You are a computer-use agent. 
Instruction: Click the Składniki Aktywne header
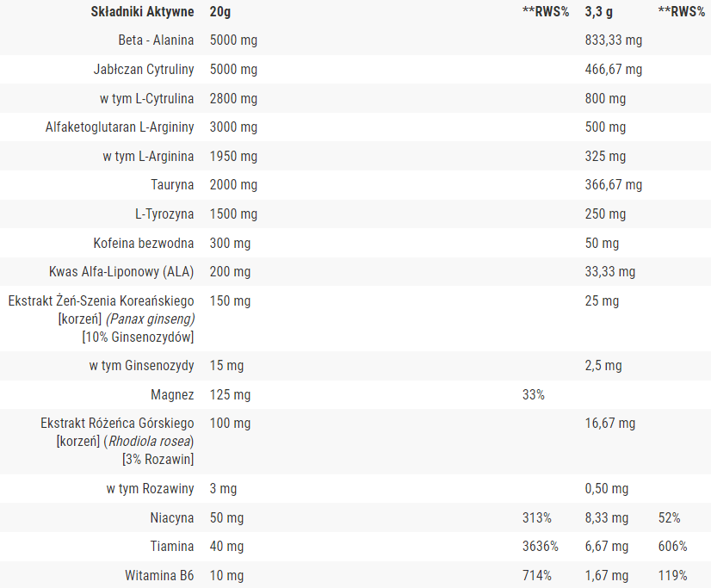coord(142,12)
